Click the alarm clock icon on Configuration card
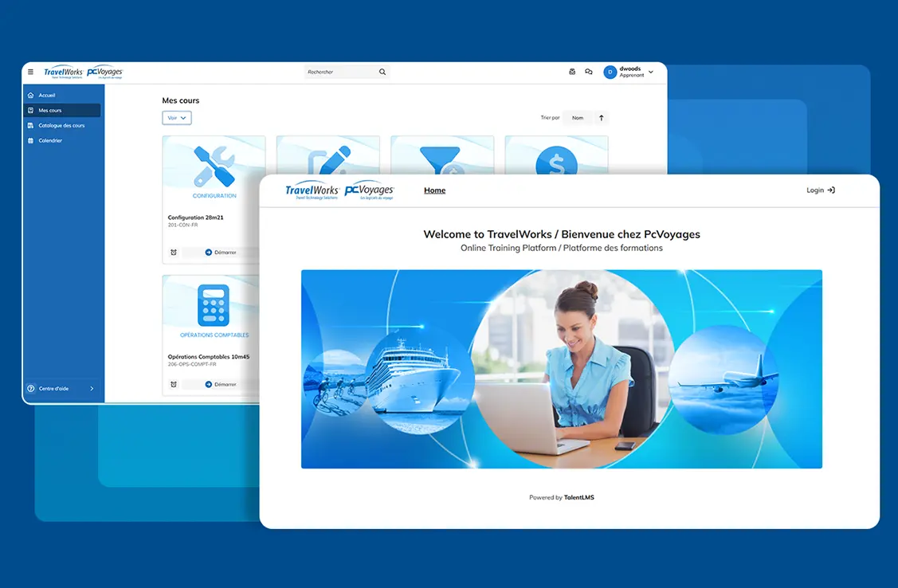The image size is (898, 588). pos(174,252)
